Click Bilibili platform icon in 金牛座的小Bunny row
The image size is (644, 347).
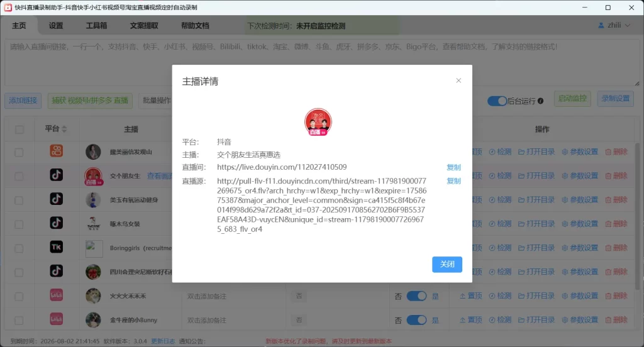(56, 319)
